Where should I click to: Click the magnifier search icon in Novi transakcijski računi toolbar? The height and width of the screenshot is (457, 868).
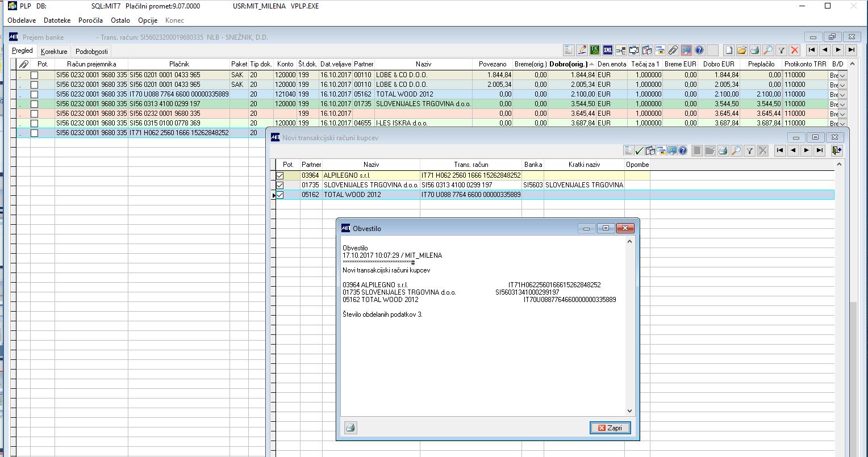click(736, 150)
